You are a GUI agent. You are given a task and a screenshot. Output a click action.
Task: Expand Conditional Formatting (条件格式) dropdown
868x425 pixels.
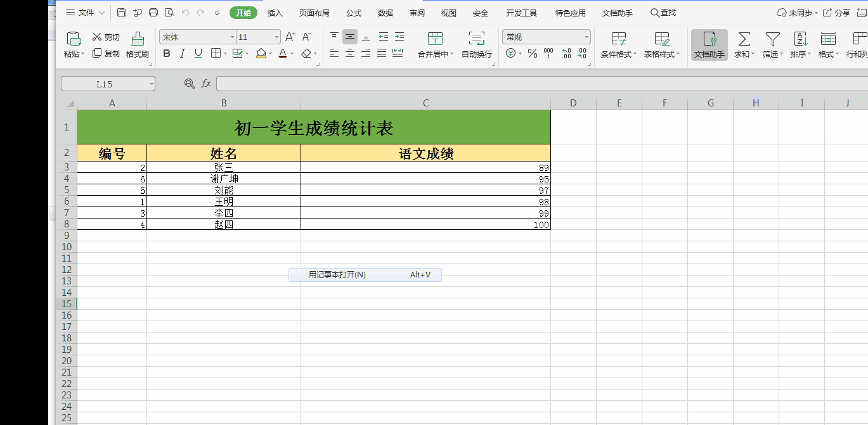click(x=635, y=54)
